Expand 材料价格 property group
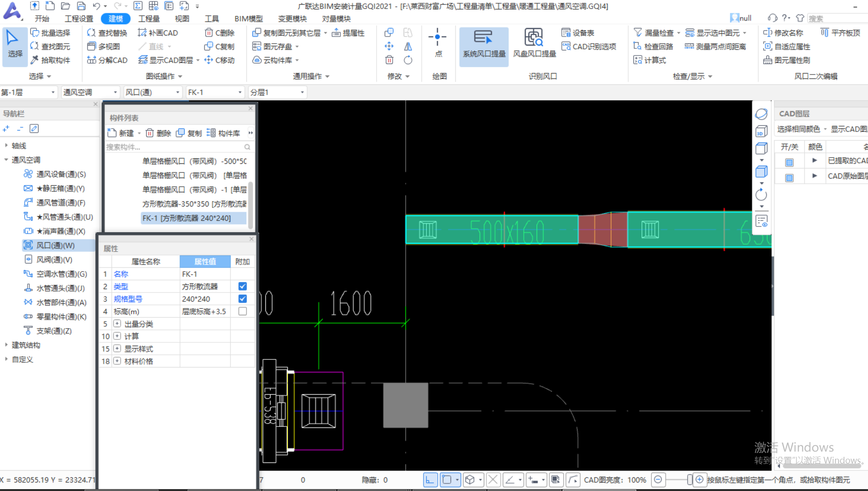868x491 pixels. click(117, 361)
